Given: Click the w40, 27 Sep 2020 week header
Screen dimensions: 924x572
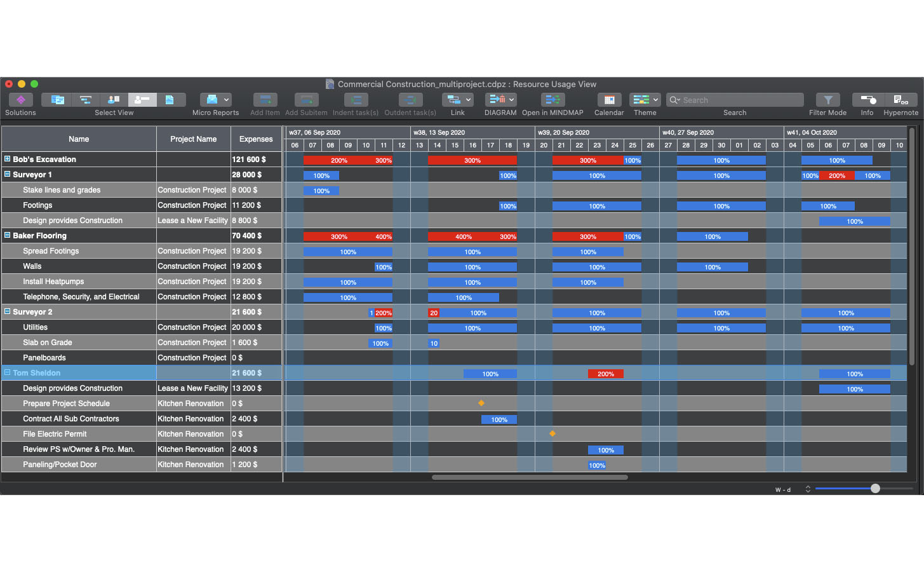Looking at the screenshot, I should click(x=721, y=132).
